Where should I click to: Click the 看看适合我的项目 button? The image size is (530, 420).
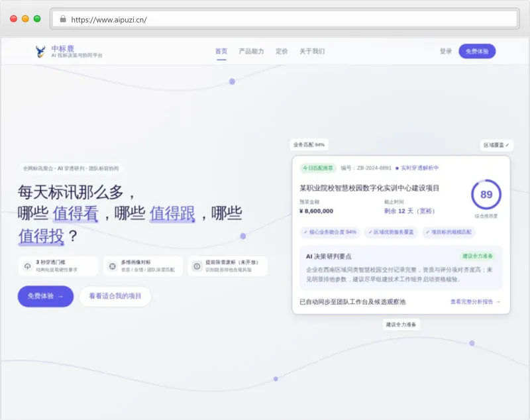(x=115, y=296)
